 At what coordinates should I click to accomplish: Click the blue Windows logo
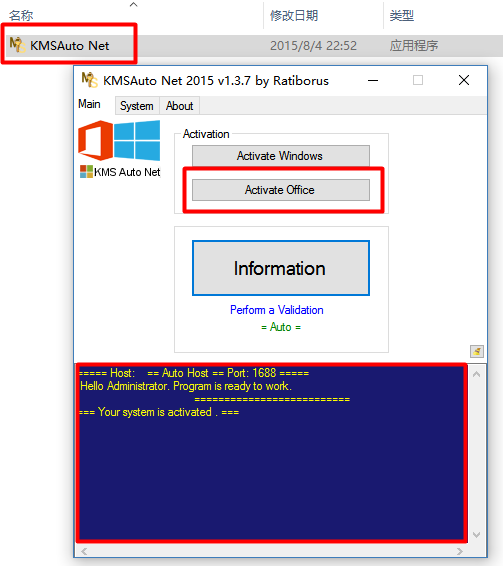pos(137,140)
